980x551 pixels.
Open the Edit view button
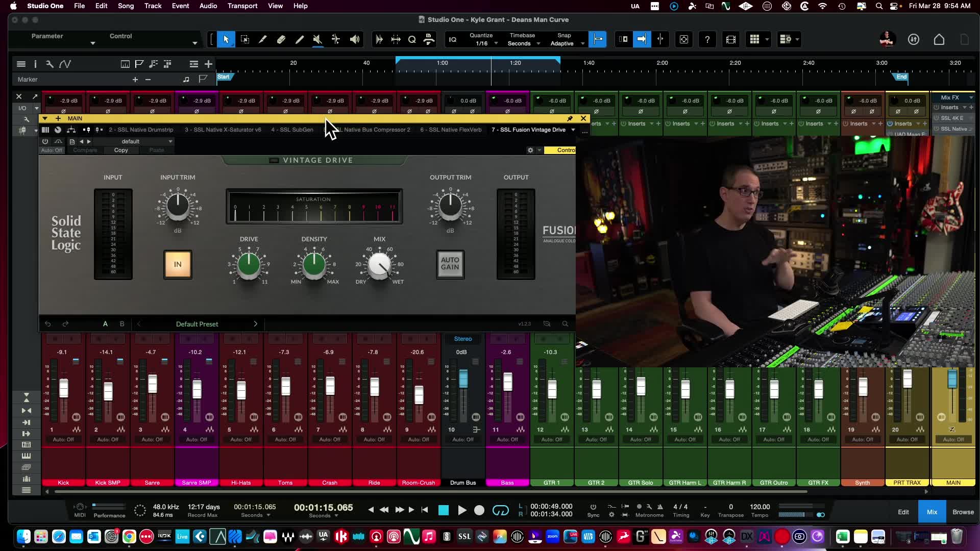[x=903, y=512]
